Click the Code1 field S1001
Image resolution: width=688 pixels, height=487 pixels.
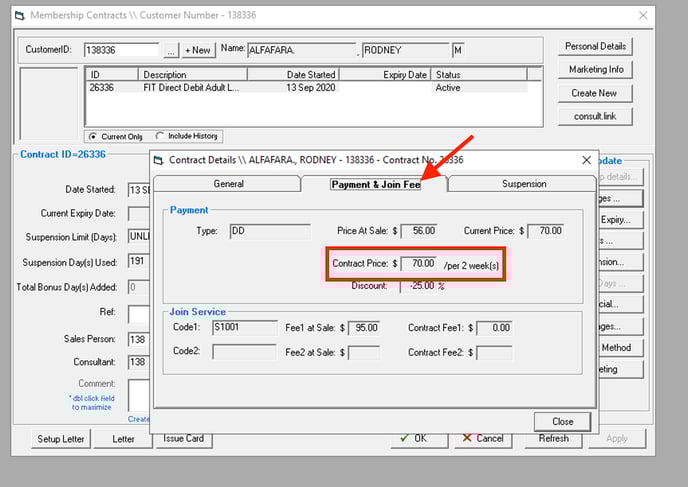point(245,328)
